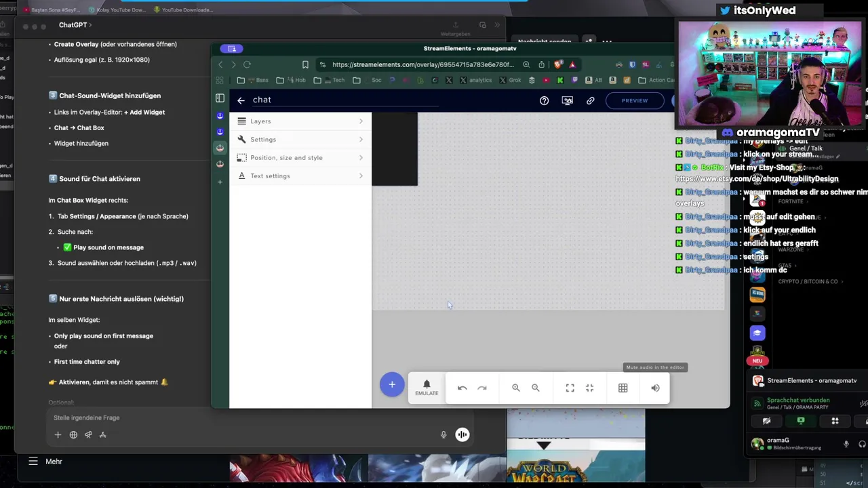Open the help question mark icon

point(544,100)
